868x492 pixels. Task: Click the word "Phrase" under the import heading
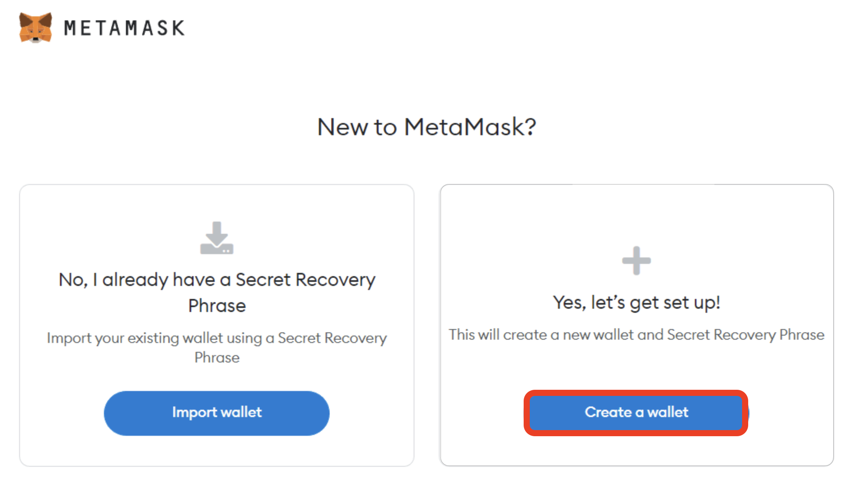point(217,306)
